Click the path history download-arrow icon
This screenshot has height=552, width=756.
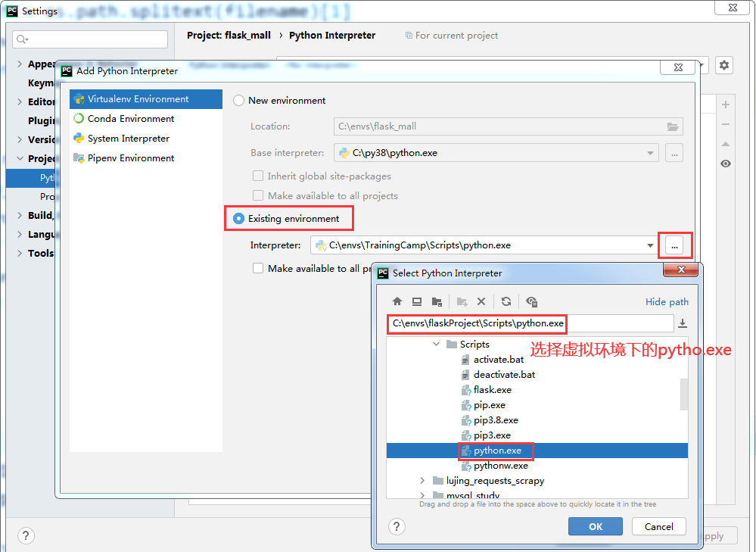683,323
